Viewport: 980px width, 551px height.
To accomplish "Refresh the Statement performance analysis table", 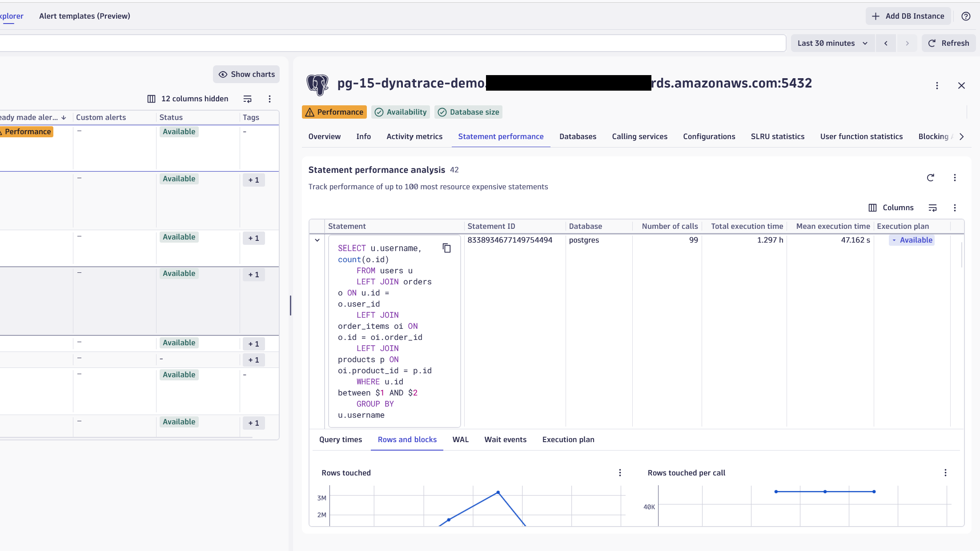I will (x=931, y=177).
